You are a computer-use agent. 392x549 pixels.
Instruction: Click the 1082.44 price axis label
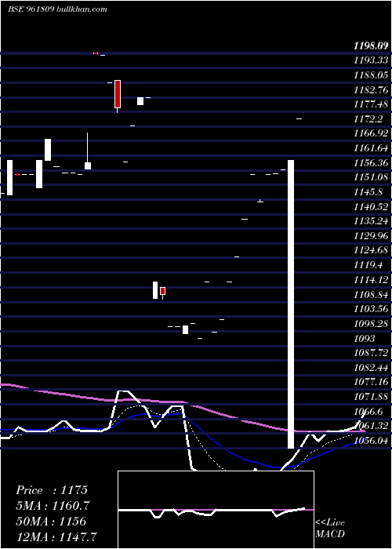(371, 368)
